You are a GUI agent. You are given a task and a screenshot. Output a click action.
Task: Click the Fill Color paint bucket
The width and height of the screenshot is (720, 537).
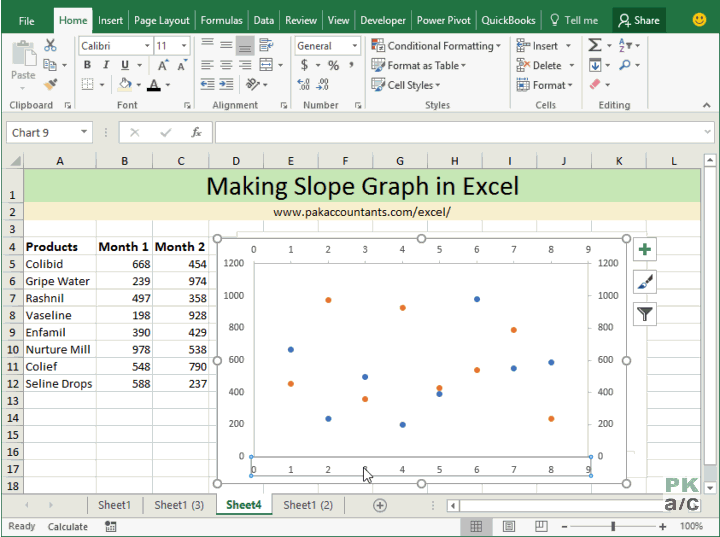pos(124,84)
